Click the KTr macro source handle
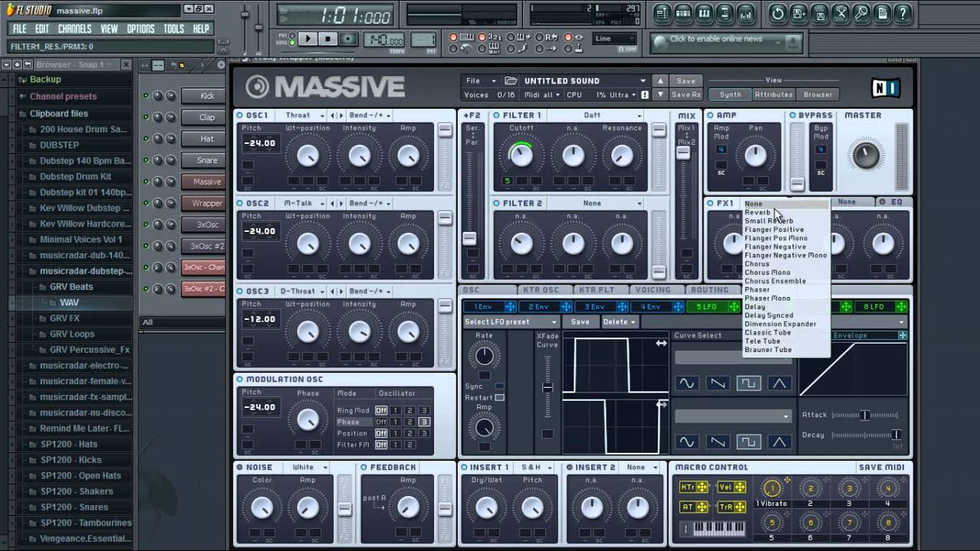980x551 pixels. pos(702,487)
